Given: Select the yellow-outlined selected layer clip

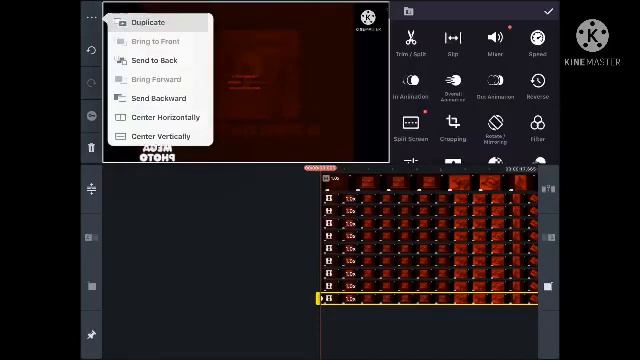Looking at the screenshot, I should tap(429, 299).
